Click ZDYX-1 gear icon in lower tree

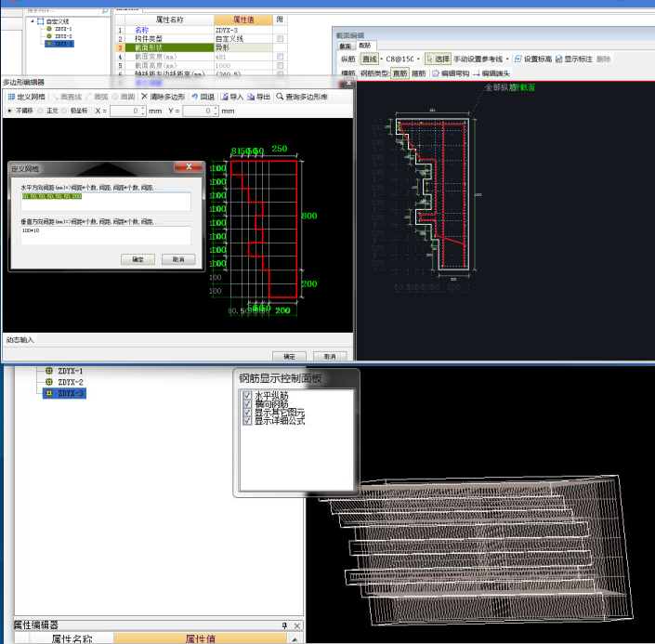(x=49, y=371)
